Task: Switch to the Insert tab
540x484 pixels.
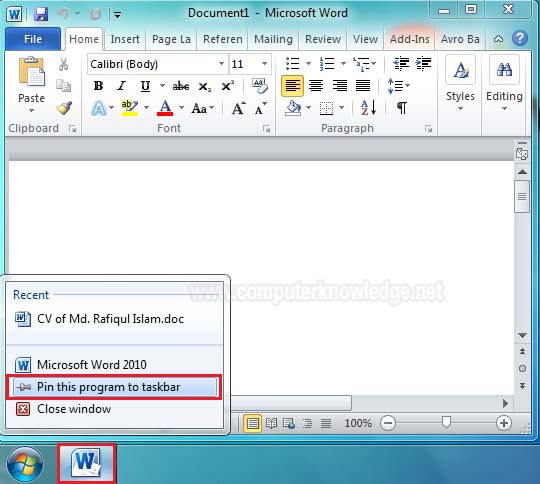Action: tap(125, 39)
